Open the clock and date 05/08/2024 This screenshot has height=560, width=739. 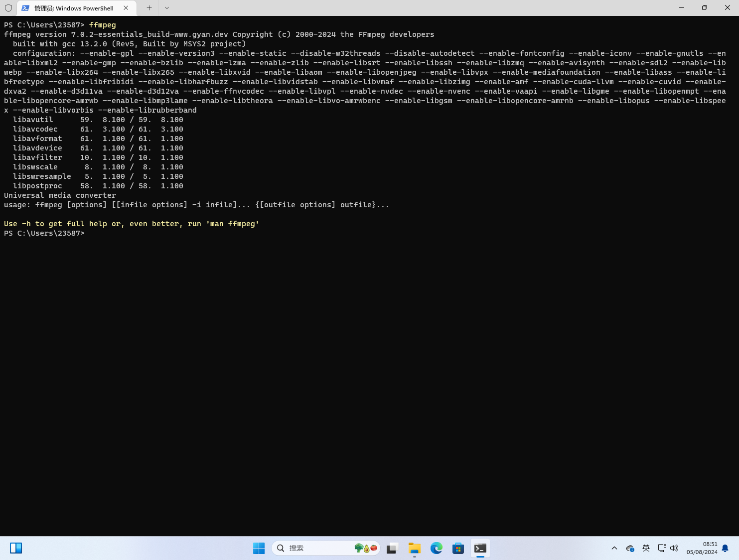[702, 548]
